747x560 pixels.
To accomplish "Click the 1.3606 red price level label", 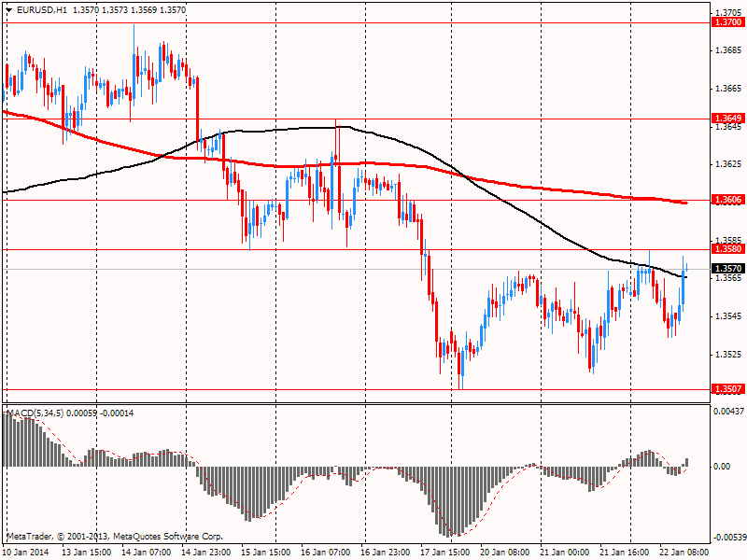I will (729, 200).
